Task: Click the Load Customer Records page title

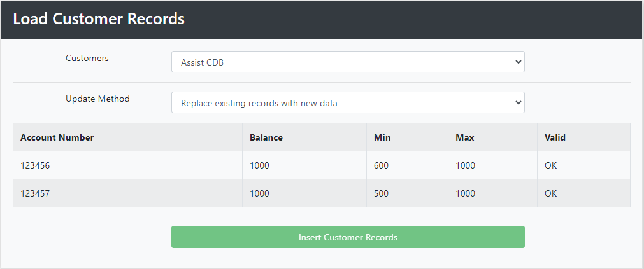Action: (99, 19)
